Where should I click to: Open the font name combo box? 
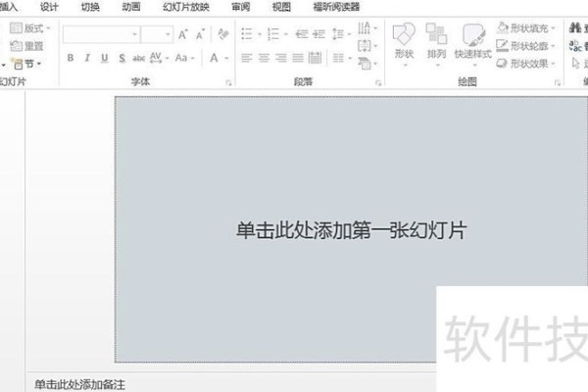[x=101, y=34]
